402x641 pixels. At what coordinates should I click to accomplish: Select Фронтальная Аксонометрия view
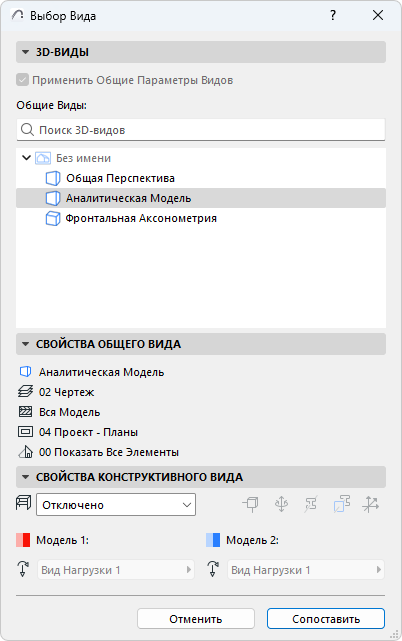pos(141,218)
